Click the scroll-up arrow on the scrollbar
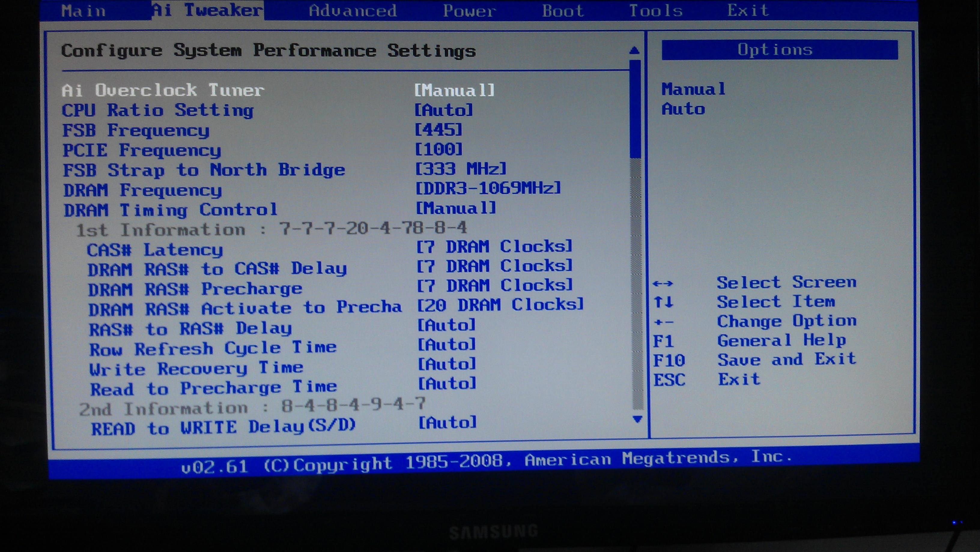Screen dimensions: 980x552 click(x=634, y=50)
